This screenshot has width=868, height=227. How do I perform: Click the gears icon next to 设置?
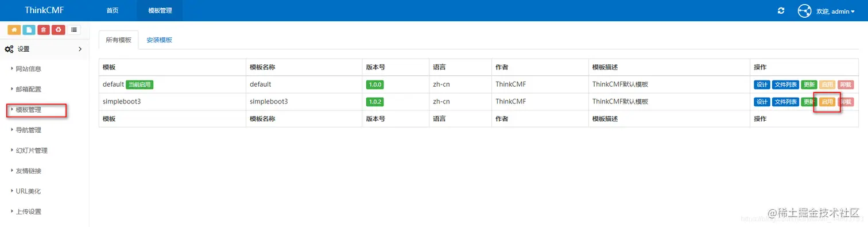(x=9, y=49)
